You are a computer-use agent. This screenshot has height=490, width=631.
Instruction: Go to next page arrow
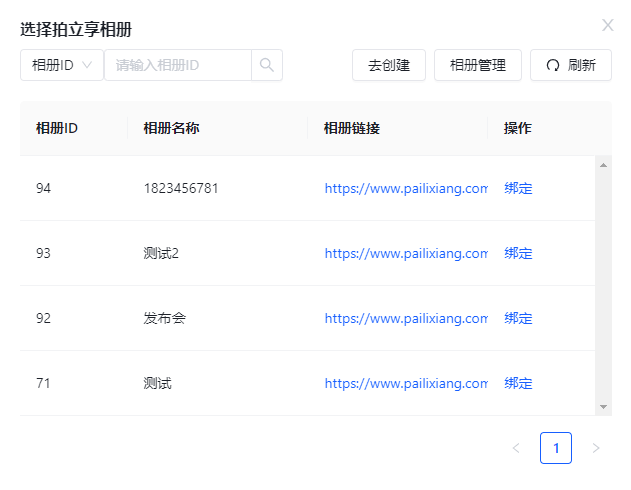(596, 448)
